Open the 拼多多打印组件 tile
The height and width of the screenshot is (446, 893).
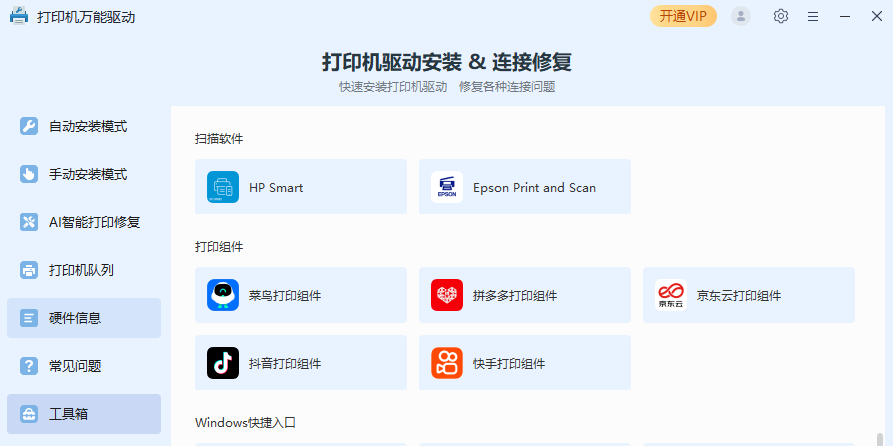click(x=524, y=295)
